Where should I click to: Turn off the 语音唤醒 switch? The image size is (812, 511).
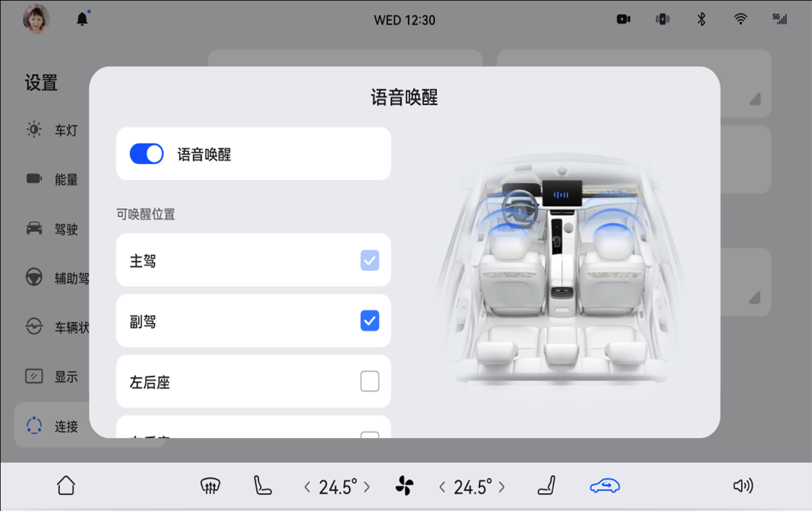tap(147, 154)
